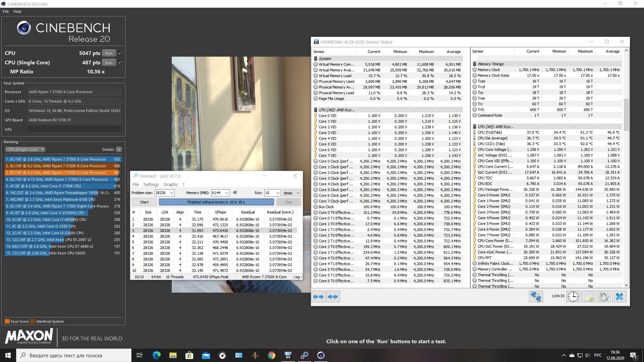Run the CPU Single Core benchmark
This screenshot has width=644, height=362.
(109, 62)
